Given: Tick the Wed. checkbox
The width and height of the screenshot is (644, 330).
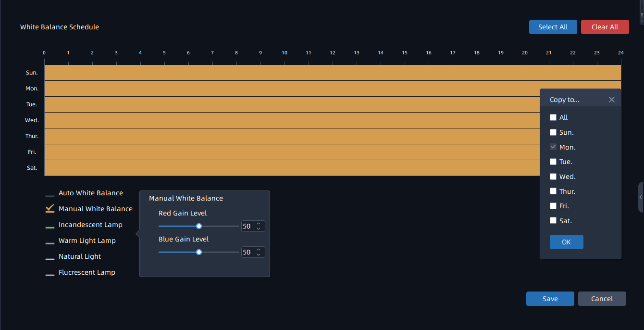Looking at the screenshot, I should (553, 177).
